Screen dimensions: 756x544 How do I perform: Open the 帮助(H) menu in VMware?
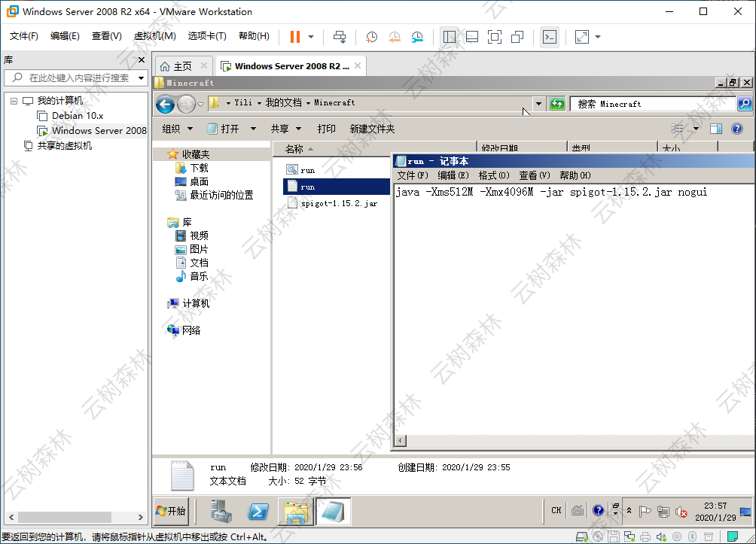[254, 36]
